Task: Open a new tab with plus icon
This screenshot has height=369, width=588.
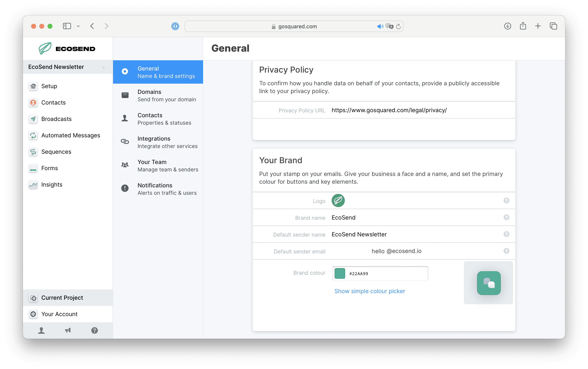Action: pyautogui.click(x=538, y=26)
